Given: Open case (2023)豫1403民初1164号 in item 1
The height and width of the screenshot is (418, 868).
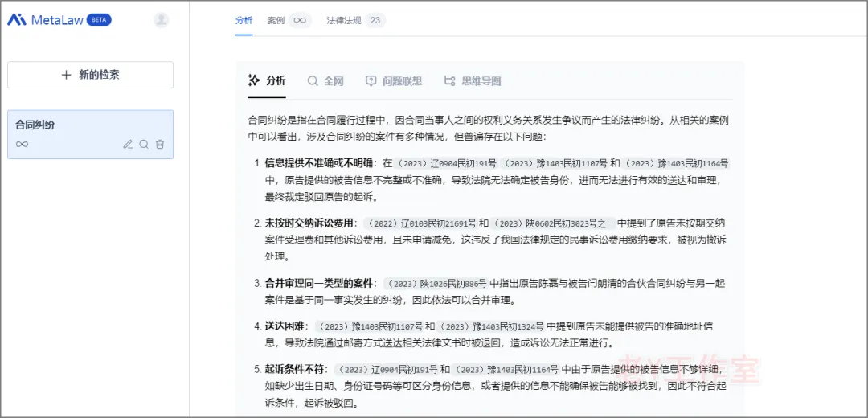Looking at the screenshot, I should pos(675,163).
